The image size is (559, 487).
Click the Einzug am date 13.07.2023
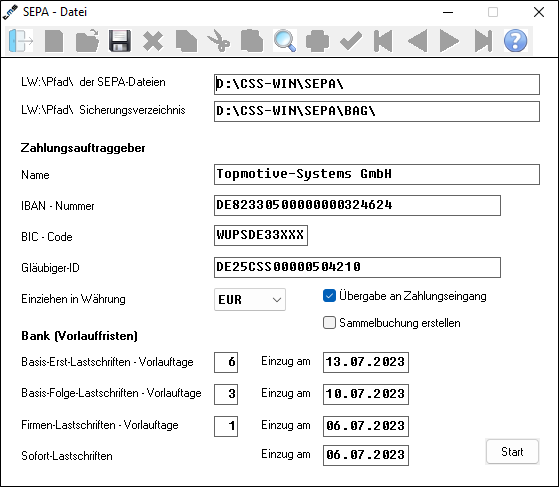[366, 362]
